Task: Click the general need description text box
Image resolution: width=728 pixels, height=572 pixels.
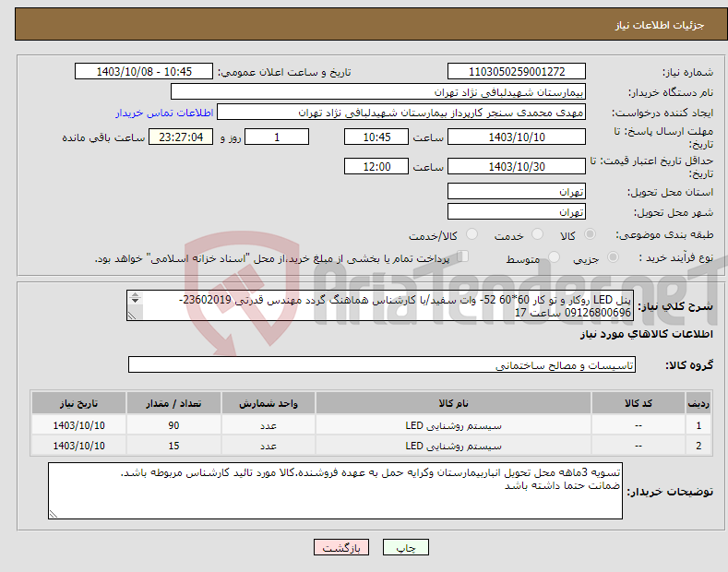Action: (380, 305)
